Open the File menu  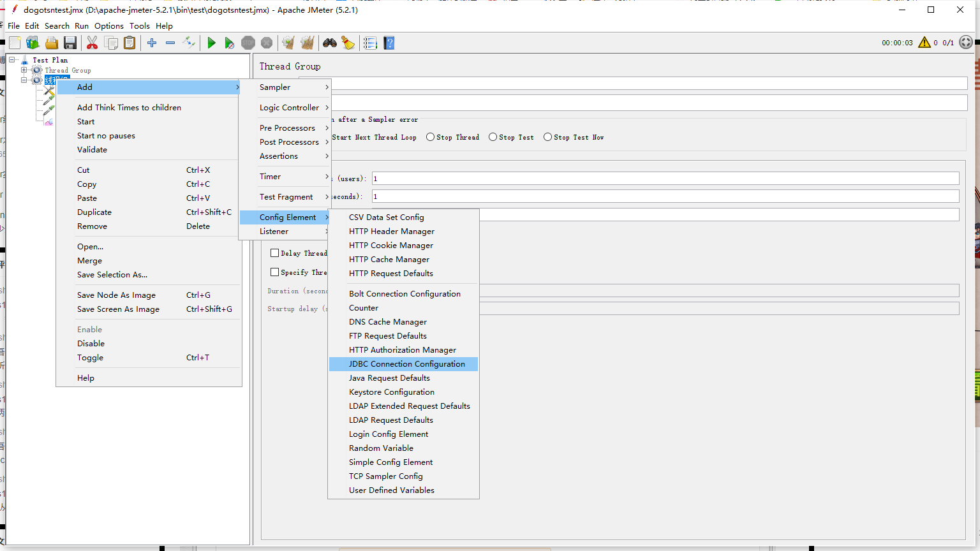13,26
